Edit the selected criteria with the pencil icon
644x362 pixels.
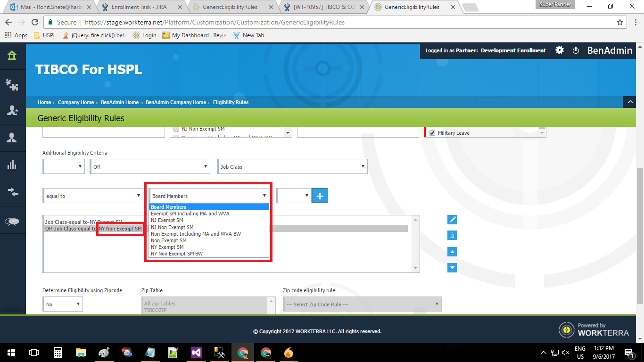tap(452, 220)
